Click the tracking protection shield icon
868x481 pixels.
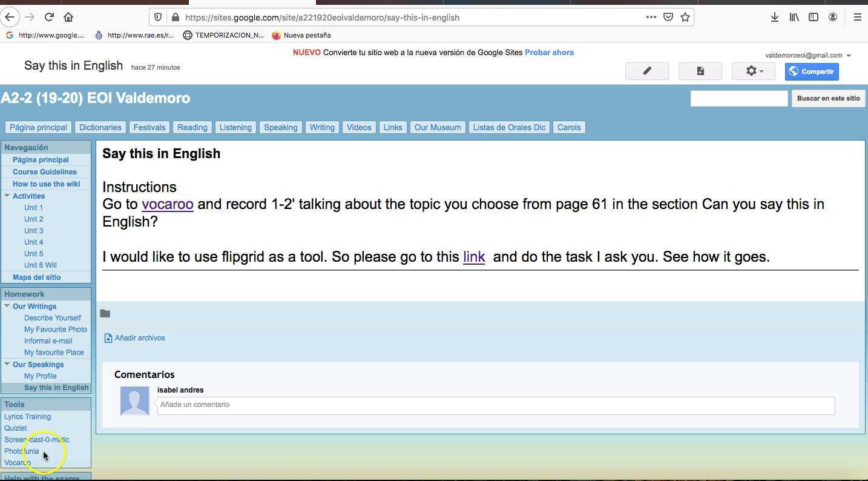pos(157,17)
